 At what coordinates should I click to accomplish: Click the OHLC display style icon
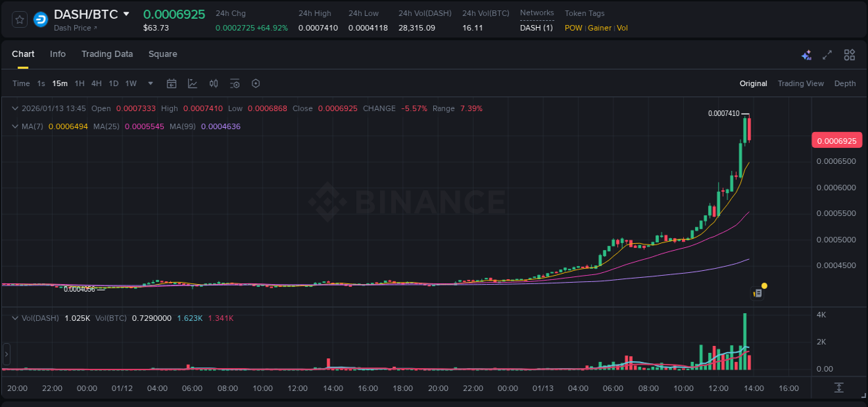[x=213, y=83]
